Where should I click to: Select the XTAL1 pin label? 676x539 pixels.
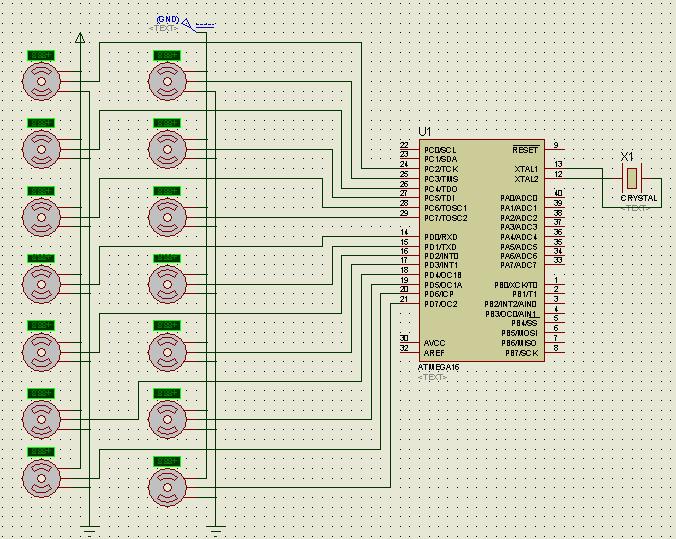(526, 169)
